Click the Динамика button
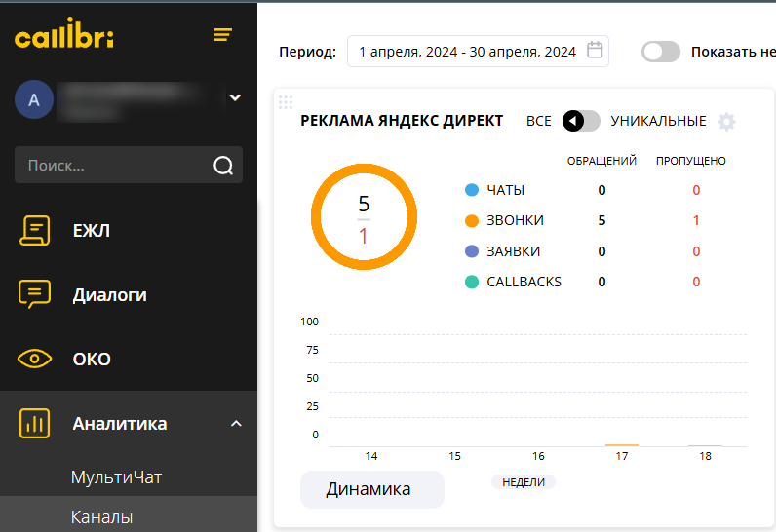The image size is (776, 532). (372, 489)
